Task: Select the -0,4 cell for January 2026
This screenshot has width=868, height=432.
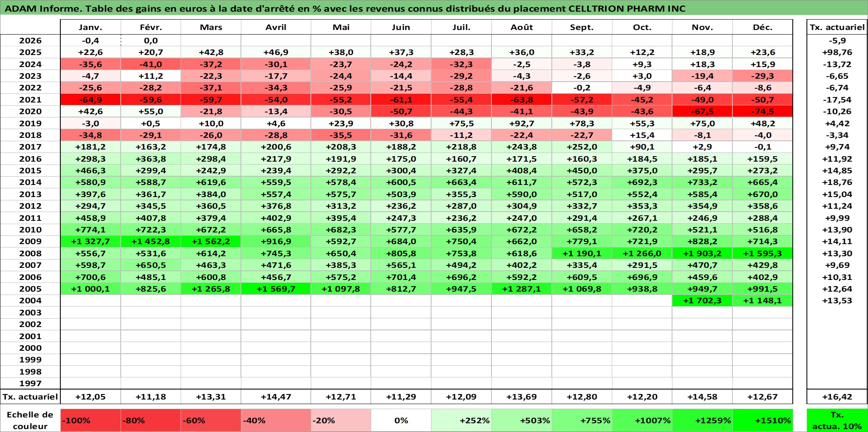Action: pyautogui.click(x=91, y=40)
